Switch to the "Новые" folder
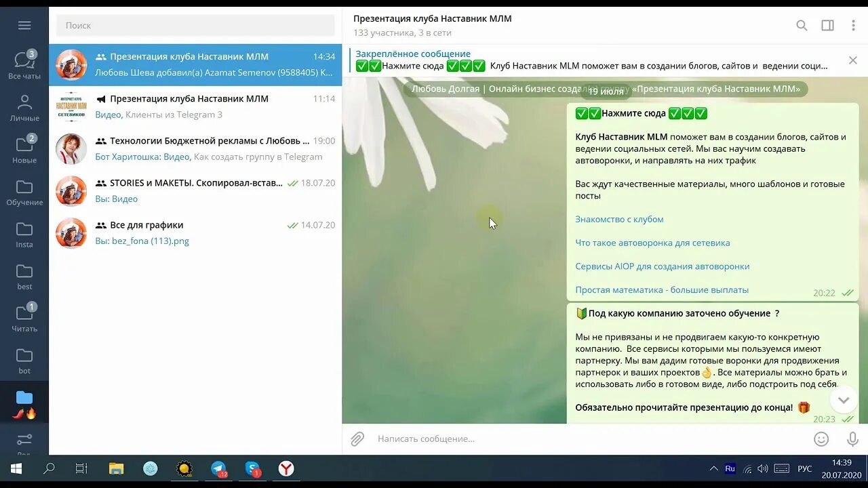This screenshot has height=488, width=868. 24,150
